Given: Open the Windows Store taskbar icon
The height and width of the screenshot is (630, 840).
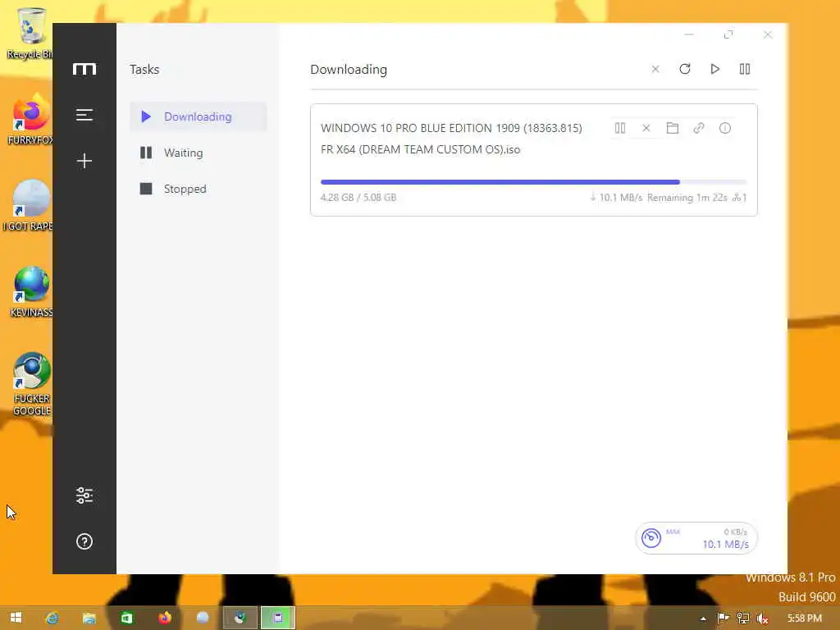Looking at the screenshot, I should click(x=126, y=618).
